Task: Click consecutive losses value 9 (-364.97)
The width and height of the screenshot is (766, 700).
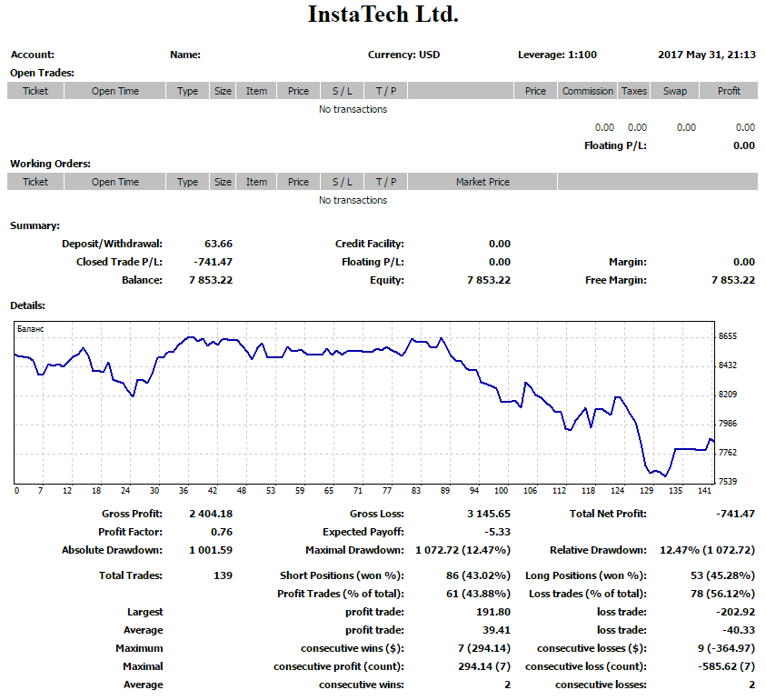Action: click(x=726, y=648)
